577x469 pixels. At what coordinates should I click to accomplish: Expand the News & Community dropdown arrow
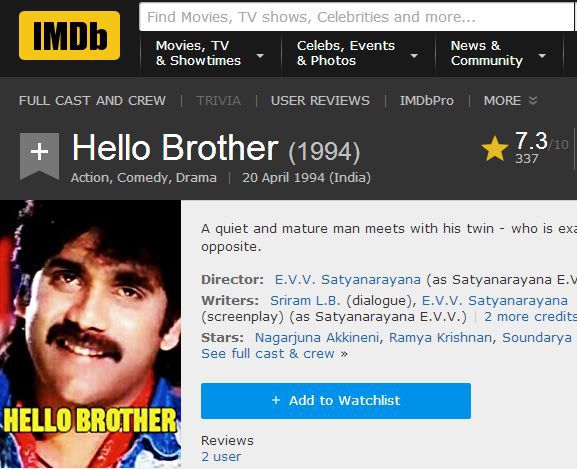pyautogui.click(x=542, y=56)
